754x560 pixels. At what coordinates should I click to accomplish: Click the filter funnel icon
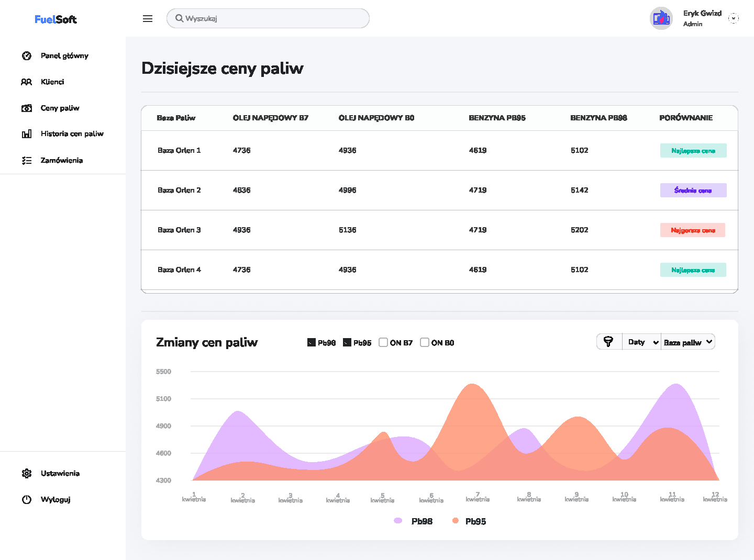[x=608, y=342]
